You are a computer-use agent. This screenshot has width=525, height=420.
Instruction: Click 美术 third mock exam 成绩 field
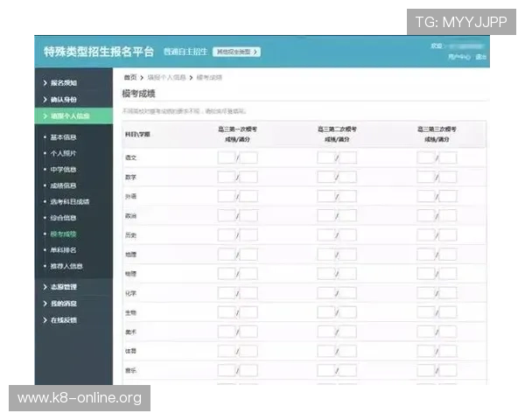point(426,332)
